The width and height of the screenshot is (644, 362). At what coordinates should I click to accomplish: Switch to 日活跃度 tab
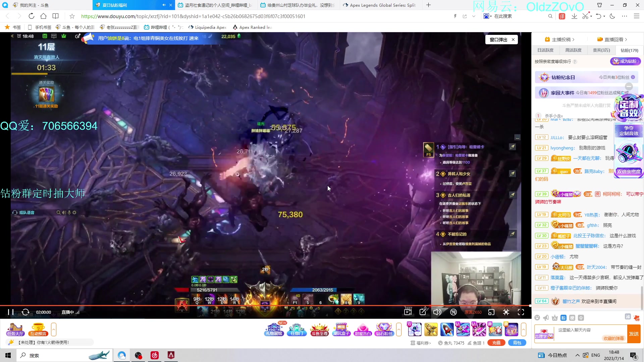coord(545,50)
